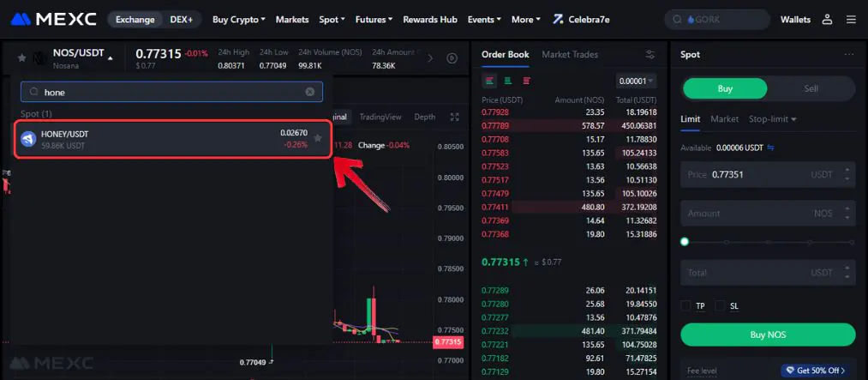This screenshot has width=868, height=380.
Task: Click the Get 50% Off badge
Action: click(x=817, y=370)
